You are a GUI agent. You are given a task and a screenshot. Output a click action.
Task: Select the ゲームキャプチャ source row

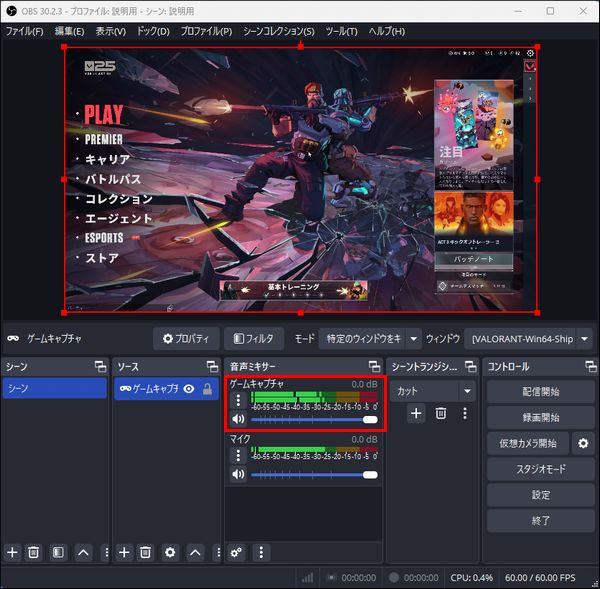coord(166,389)
